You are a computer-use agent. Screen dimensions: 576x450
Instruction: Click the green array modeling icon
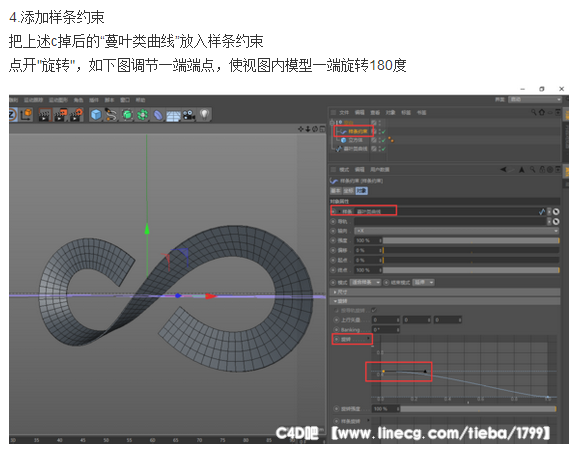(142, 115)
